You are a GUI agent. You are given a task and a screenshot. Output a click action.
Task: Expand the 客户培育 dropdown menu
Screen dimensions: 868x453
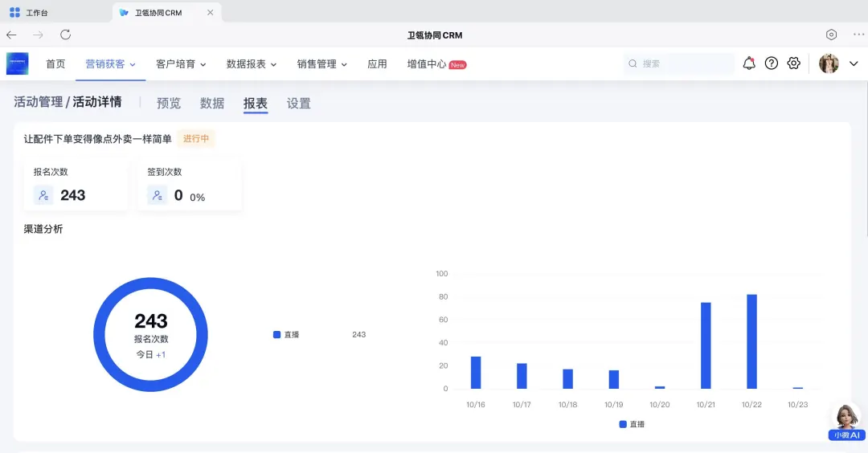click(x=181, y=64)
